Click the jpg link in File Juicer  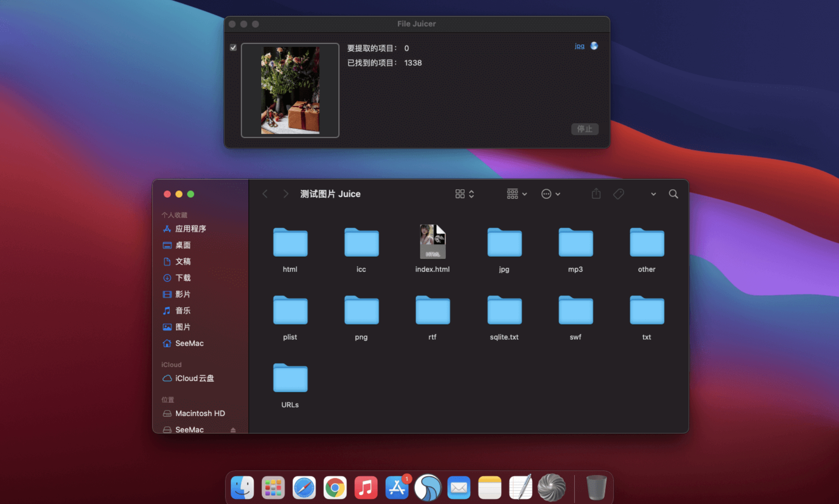(579, 46)
